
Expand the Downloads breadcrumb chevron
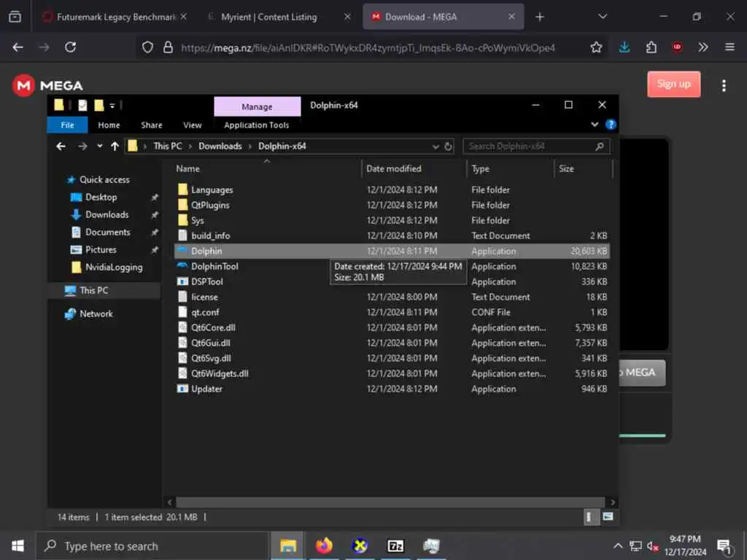pos(250,146)
